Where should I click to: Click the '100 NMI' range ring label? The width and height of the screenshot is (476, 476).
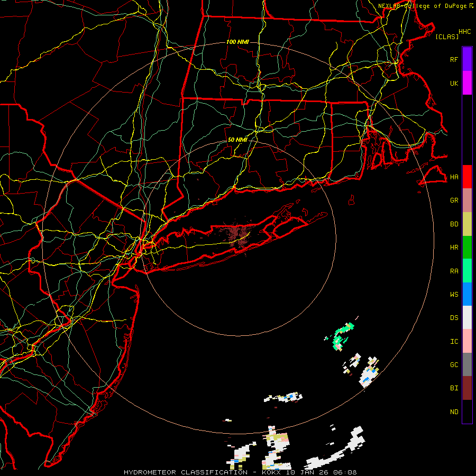pos(237,42)
